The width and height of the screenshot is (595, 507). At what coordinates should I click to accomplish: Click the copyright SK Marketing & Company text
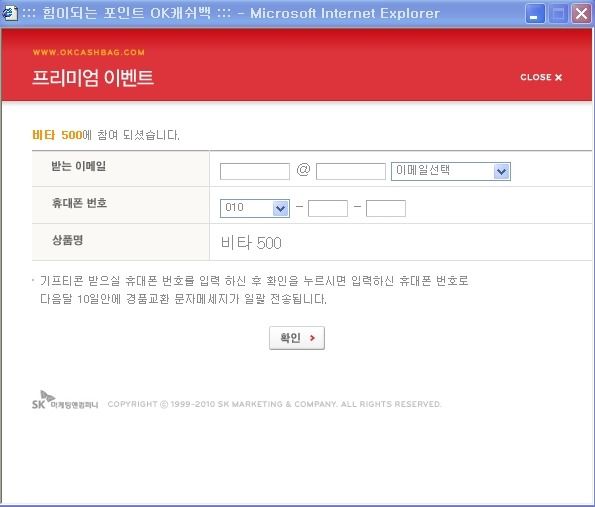274,404
